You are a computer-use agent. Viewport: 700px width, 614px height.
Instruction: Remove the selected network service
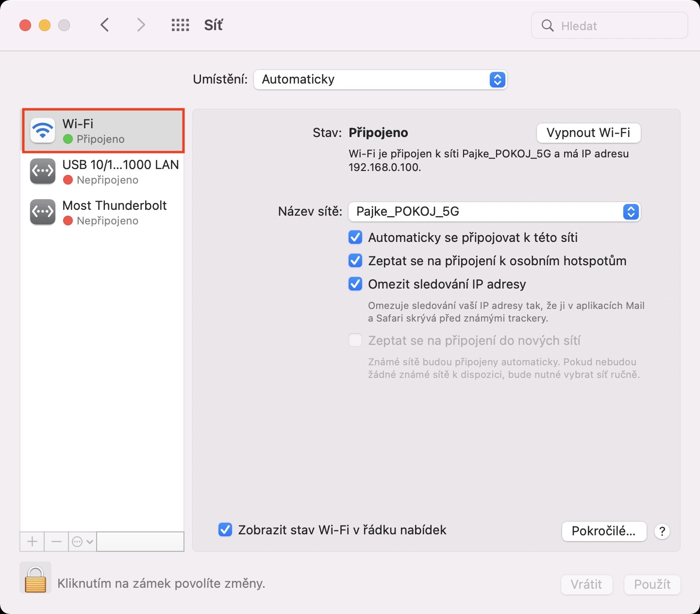[x=56, y=541]
